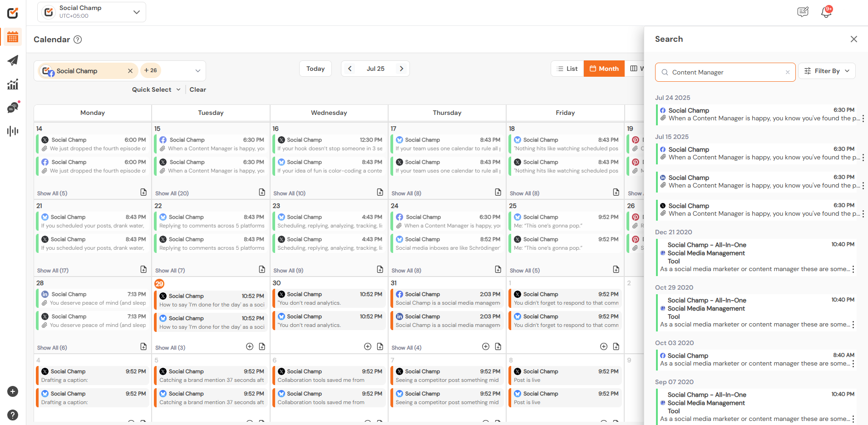
Task: Click the Calendar help info icon
Action: [x=78, y=40]
